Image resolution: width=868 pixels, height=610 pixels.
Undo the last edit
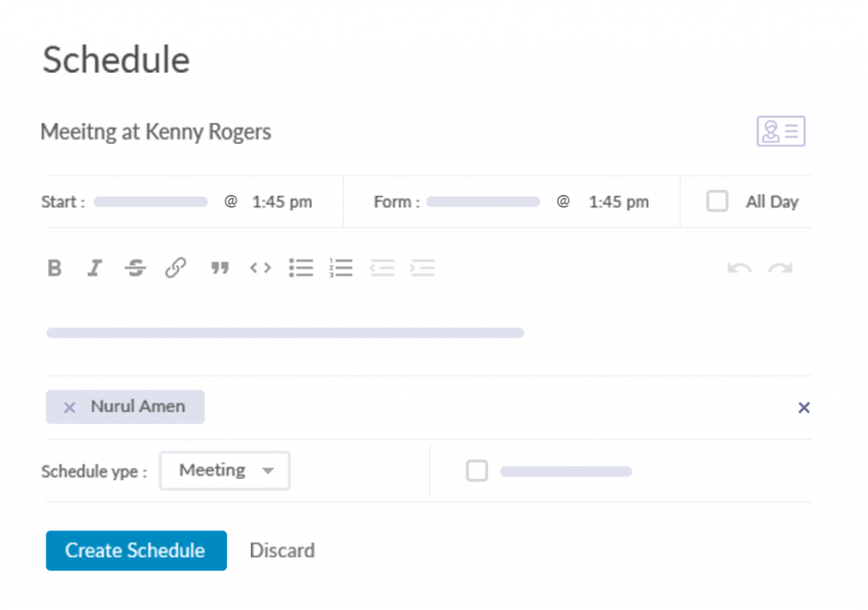[739, 269]
